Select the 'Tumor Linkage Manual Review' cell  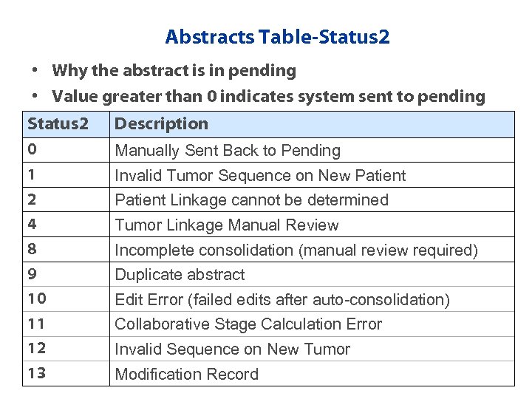[226, 225]
